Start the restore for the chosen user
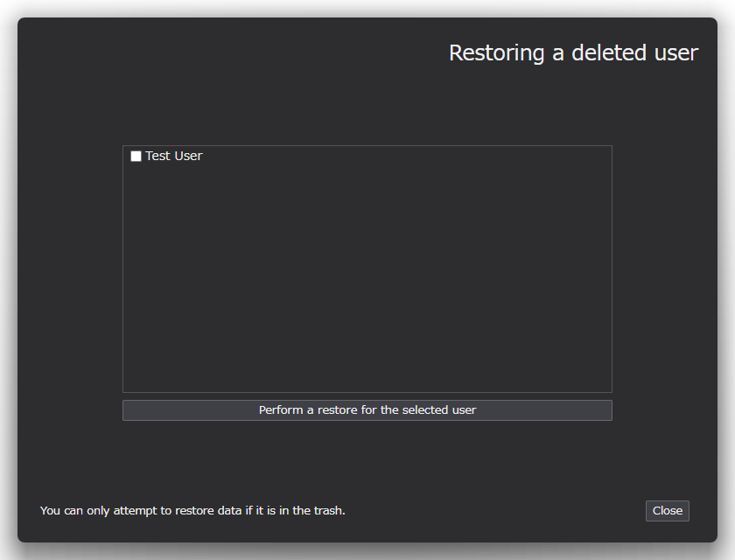 tap(367, 410)
